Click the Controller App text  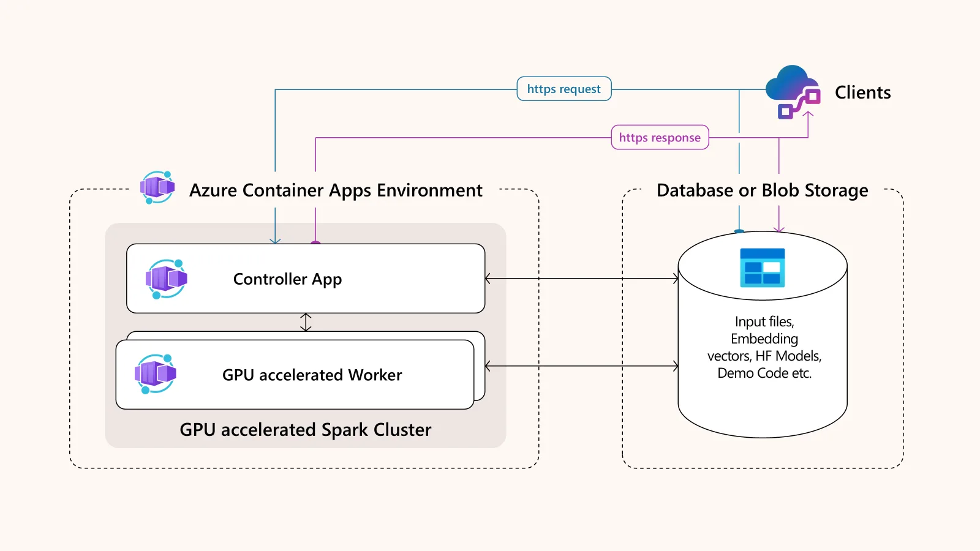pos(288,279)
